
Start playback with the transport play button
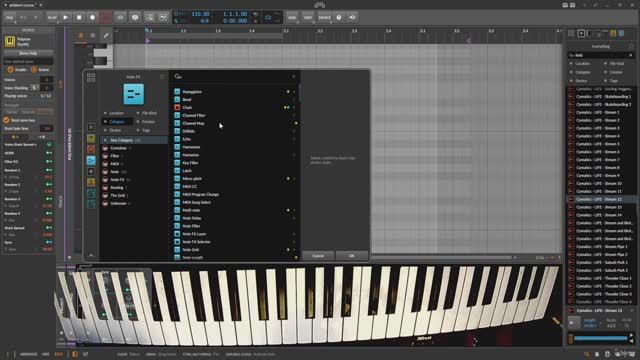pyautogui.click(x=65, y=18)
